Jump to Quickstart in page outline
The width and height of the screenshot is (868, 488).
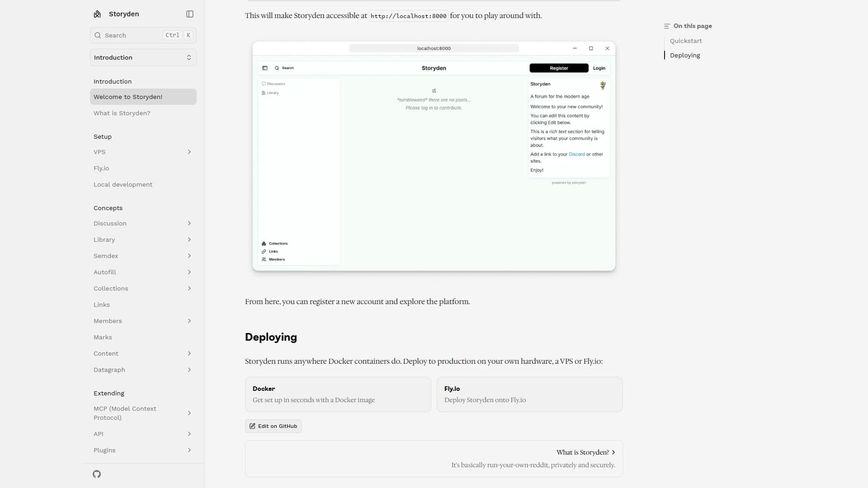pos(686,41)
